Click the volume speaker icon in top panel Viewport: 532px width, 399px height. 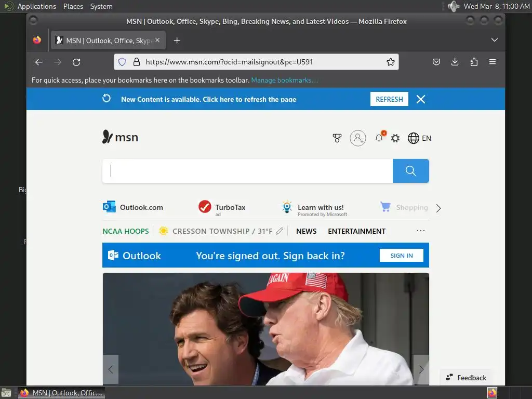[453, 6]
